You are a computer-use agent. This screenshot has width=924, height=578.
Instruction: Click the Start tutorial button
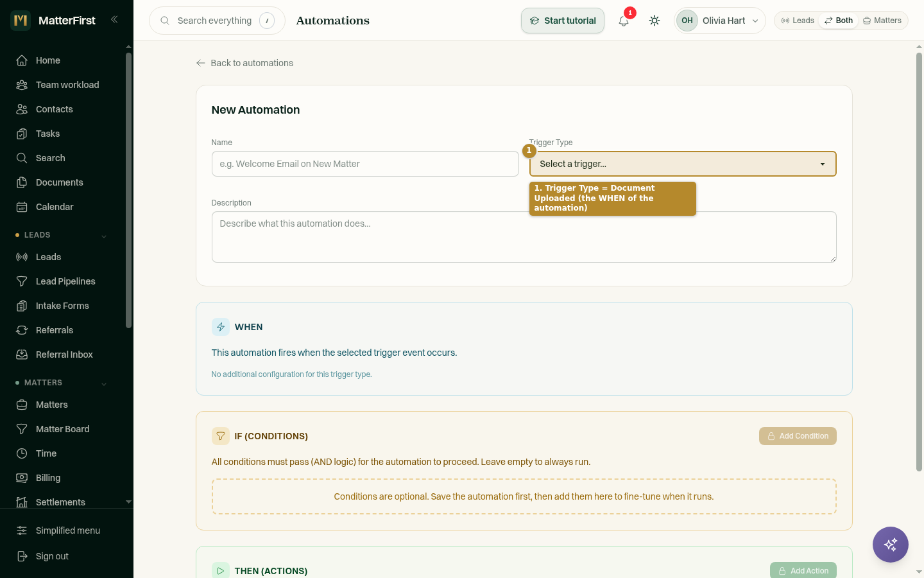(x=563, y=21)
